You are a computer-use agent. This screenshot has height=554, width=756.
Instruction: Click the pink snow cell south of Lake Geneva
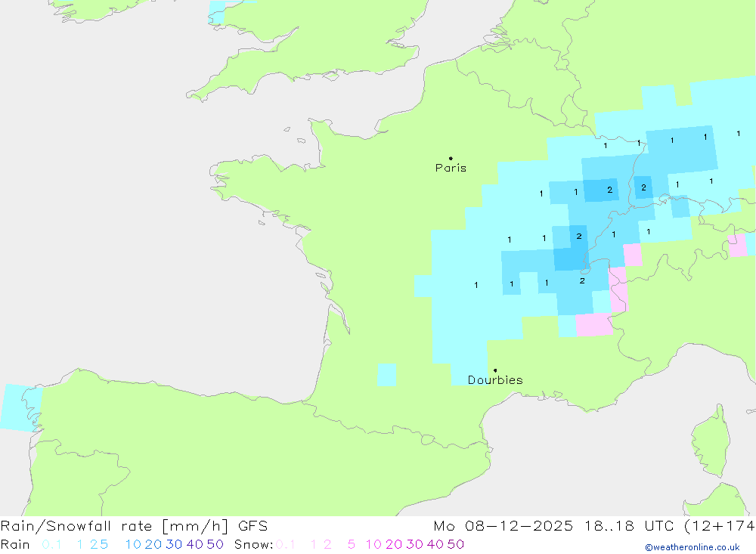594,324
